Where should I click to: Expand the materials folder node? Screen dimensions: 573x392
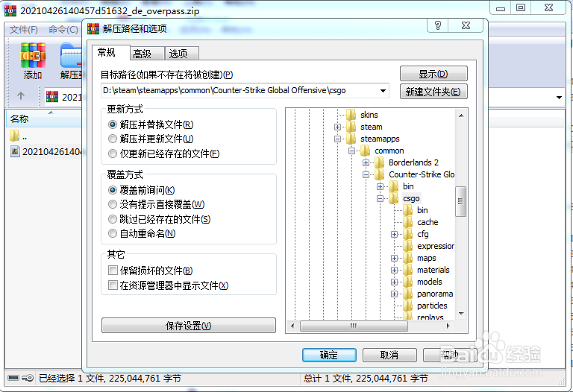click(394, 270)
